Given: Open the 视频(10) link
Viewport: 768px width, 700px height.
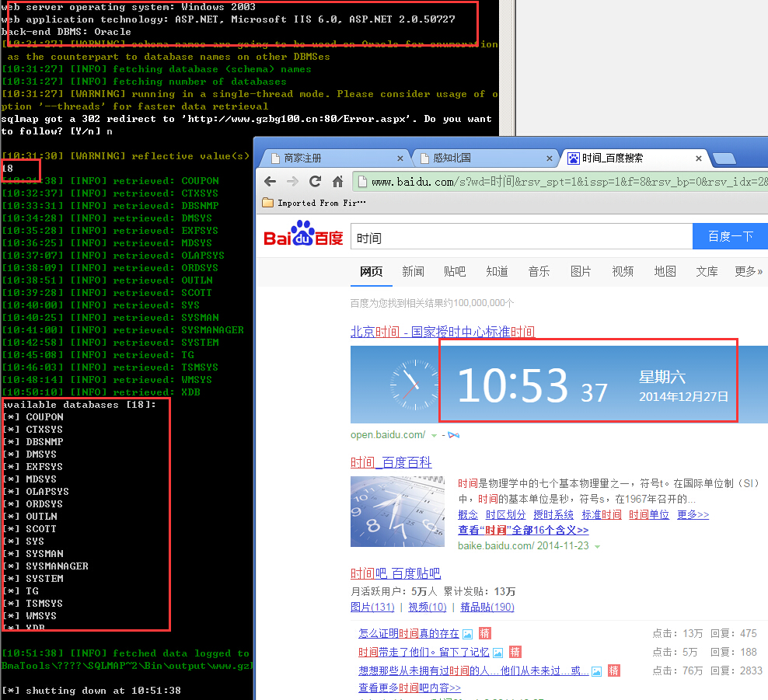Looking at the screenshot, I should pos(427,607).
